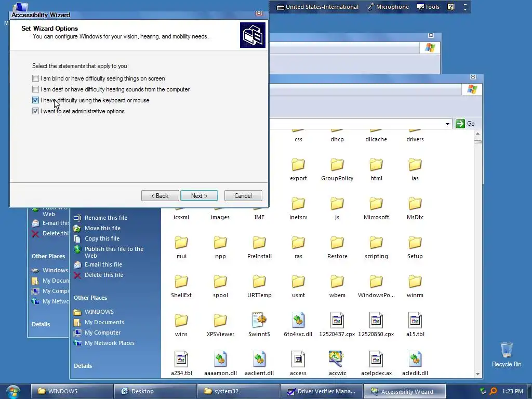Switch to Driver Verifier Manager taskbar button
This screenshot has width=532, height=399.
[x=321, y=391]
